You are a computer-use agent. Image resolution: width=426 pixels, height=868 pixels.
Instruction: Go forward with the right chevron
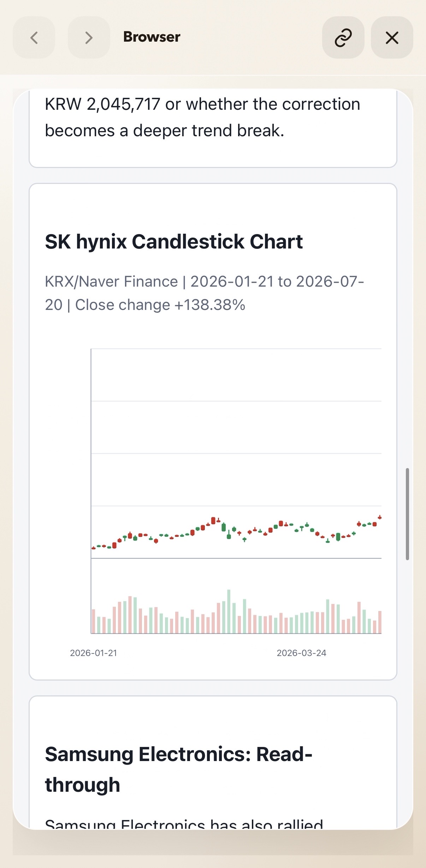(89, 37)
